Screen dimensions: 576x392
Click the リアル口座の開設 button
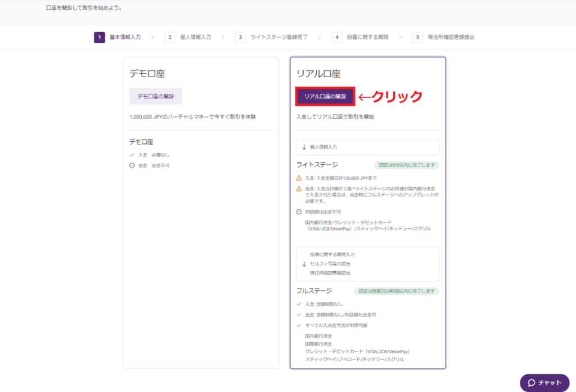pyautogui.click(x=326, y=97)
